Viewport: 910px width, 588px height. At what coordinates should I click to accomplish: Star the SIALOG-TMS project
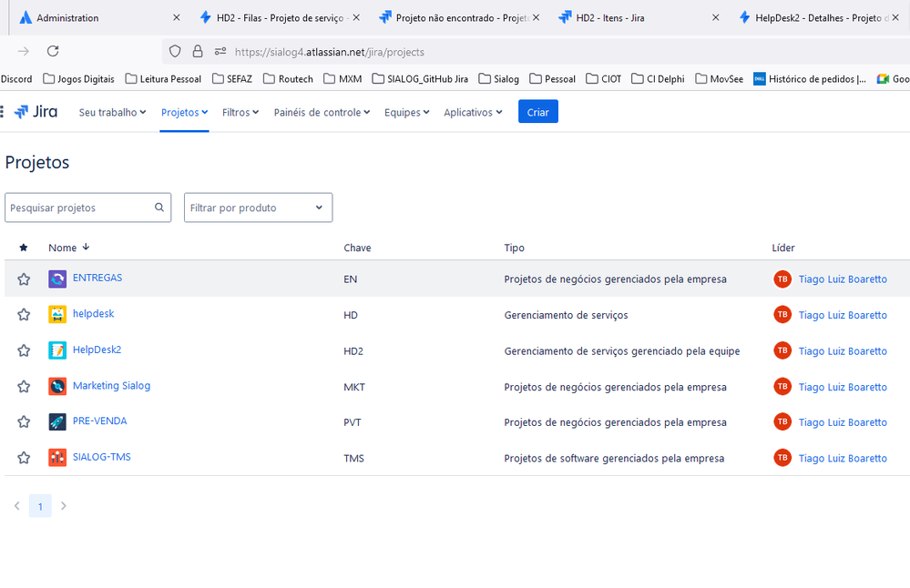[x=24, y=458]
